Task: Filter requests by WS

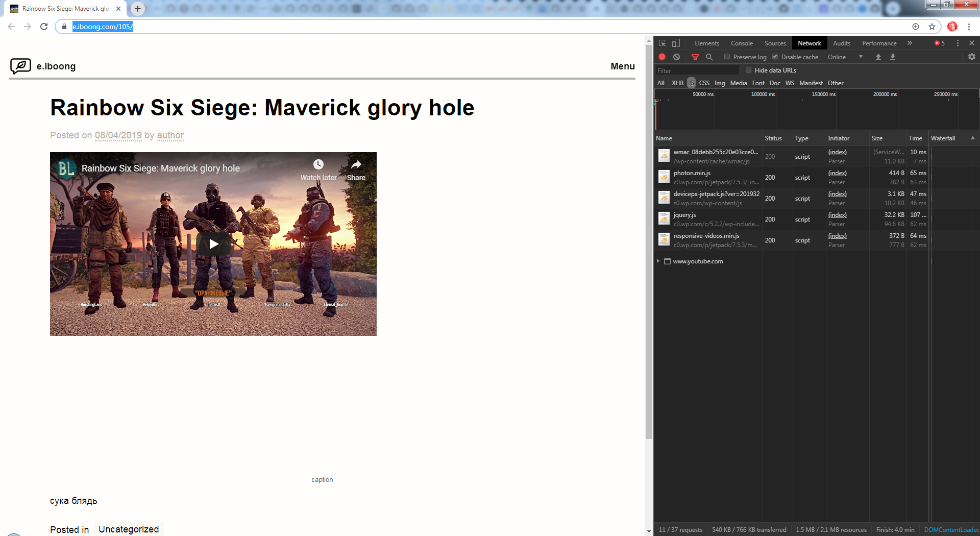Action: coord(790,83)
